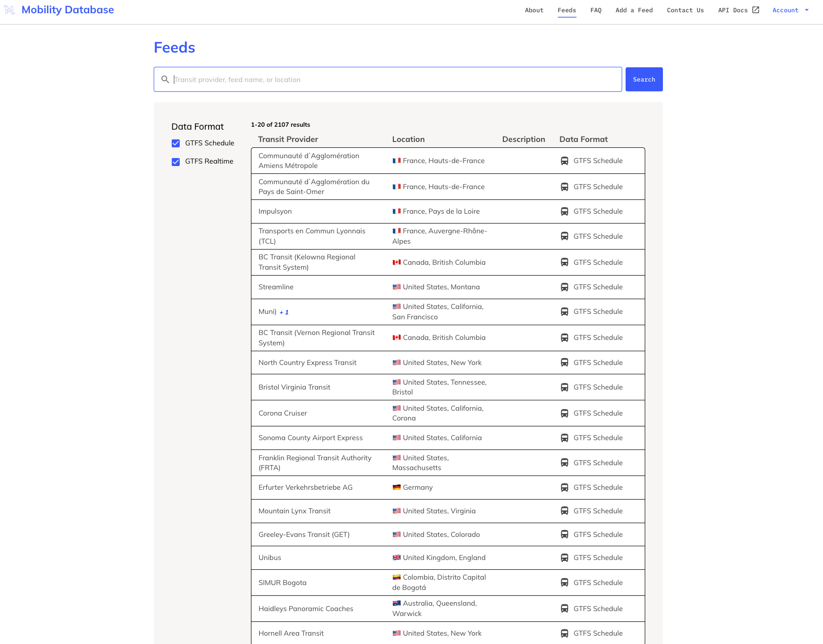Click the Colombian flag in the SIMUR Bogota row

(x=397, y=577)
